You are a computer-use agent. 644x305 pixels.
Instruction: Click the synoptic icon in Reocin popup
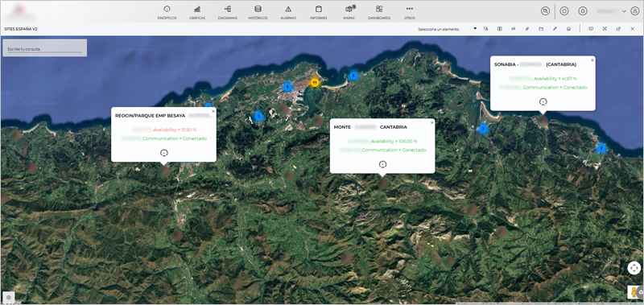(164, 153)
